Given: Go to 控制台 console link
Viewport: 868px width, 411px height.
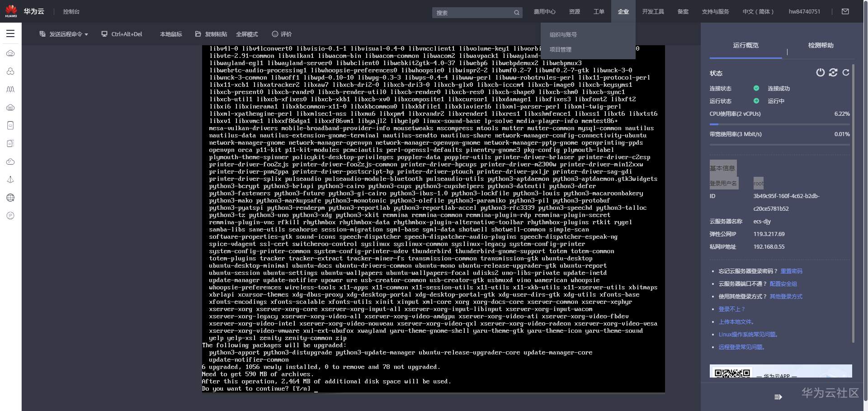Looking at the screenshot, I should 71,12.
